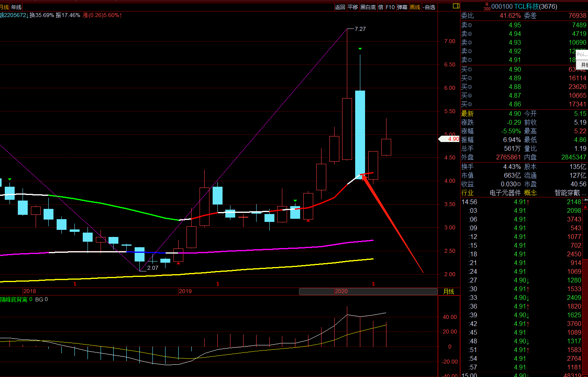Click the 买② price 4.89 row
This screenshot has height=377, width=588.
524,78
